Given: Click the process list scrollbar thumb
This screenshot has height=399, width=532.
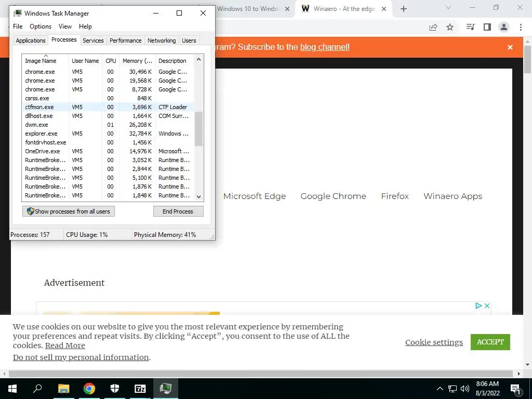Looking at the screenshot, I should (x=199, y=129).
